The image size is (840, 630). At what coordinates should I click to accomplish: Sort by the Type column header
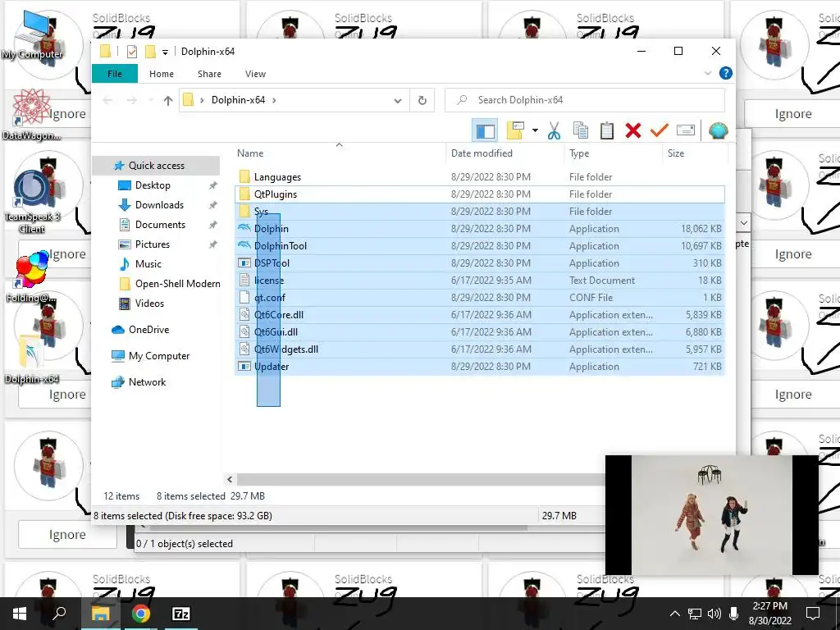(614, 153)
